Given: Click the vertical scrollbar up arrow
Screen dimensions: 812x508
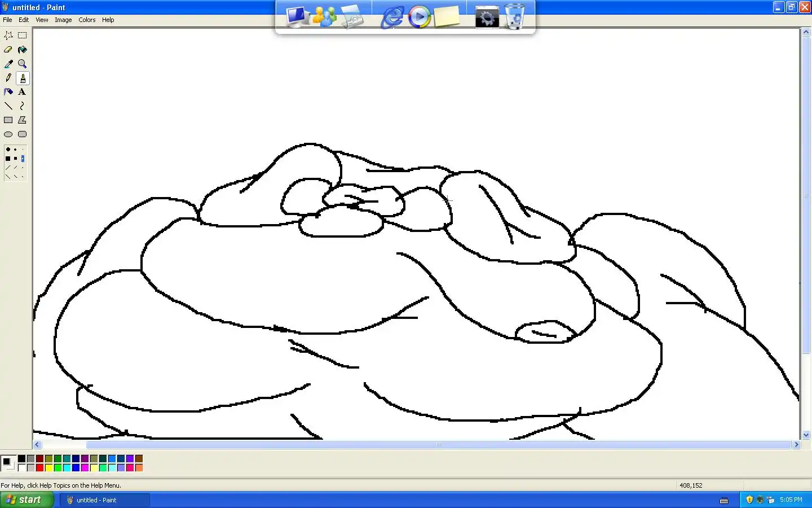Looking at the screenshot, I should [806, 32].
